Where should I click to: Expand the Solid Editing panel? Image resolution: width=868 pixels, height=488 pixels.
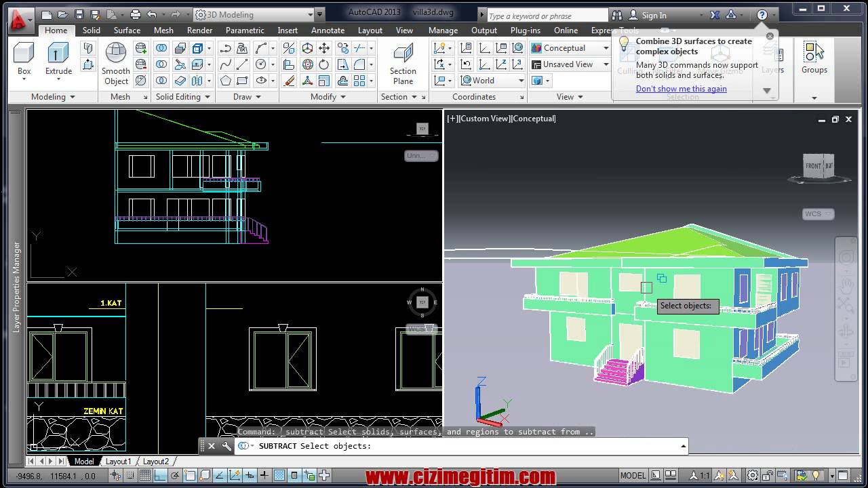183,97
